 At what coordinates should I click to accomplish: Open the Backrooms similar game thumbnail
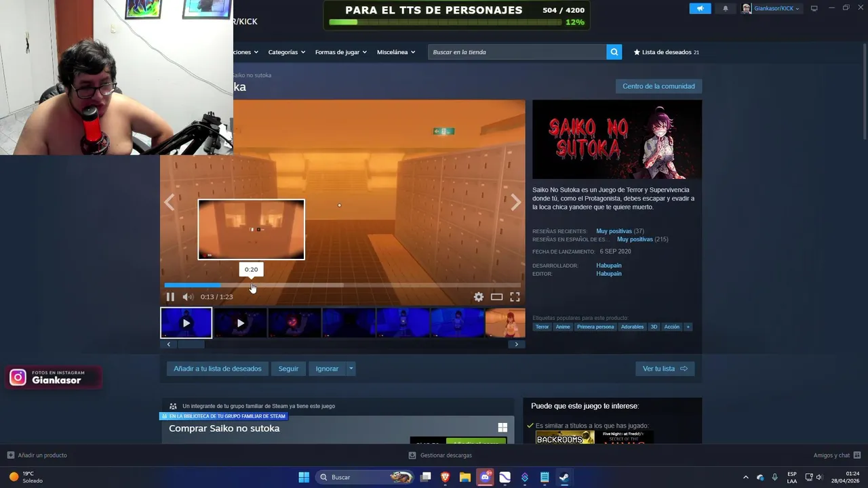pos(565,438)
